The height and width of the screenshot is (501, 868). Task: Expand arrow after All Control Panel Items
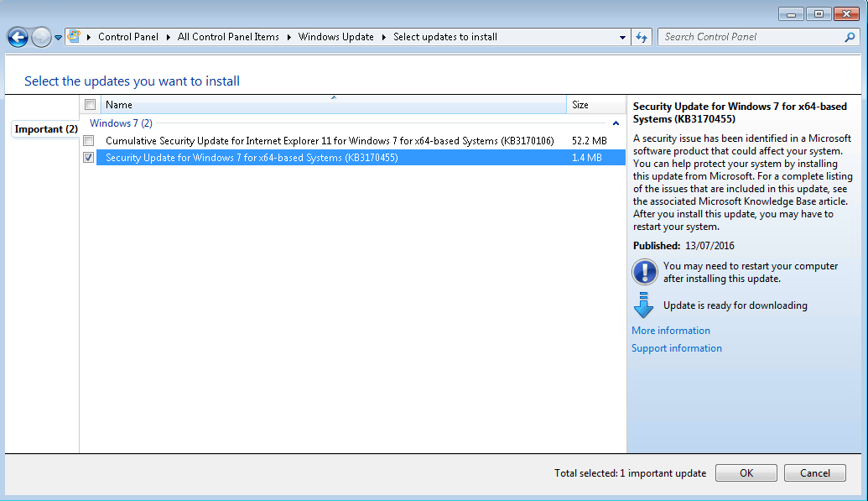pyautogui.click(x=289, y=37)
